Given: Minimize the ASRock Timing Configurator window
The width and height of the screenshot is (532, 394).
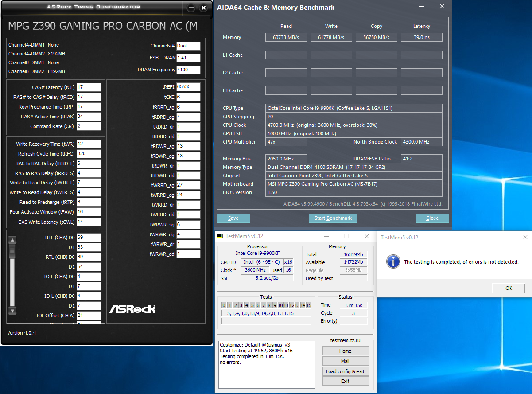Looking at the screenshot, I should (x=191, y=8).
